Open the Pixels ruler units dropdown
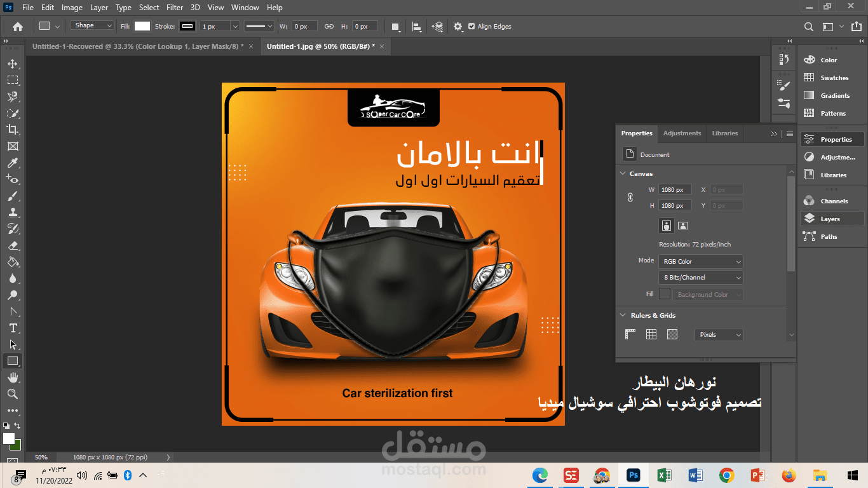868x488 pixels. coord(719,334)
